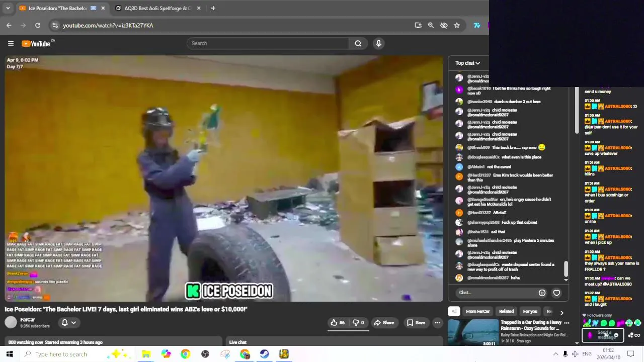Click the live chat scrollbar thumb

(566, 268)
